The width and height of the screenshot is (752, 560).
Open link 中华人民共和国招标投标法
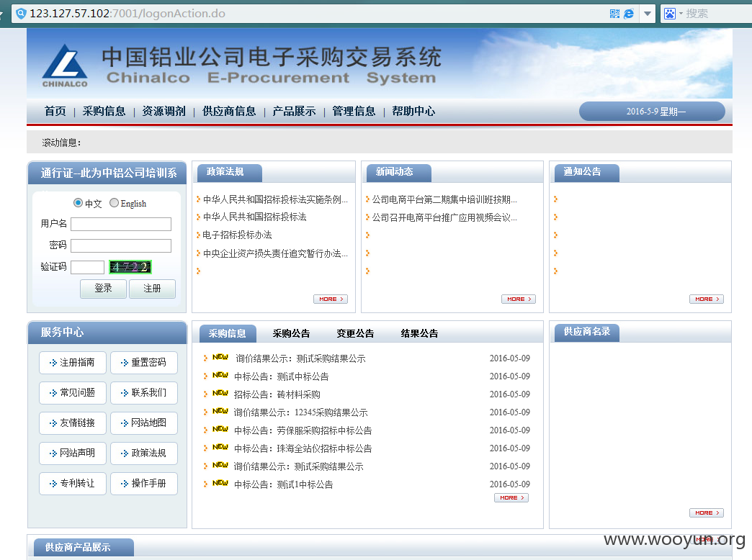pos(255,217)
